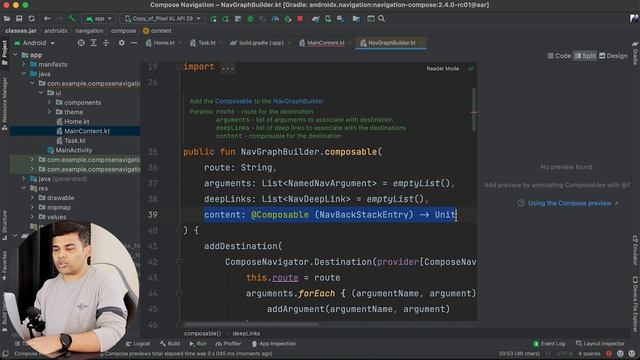Open the Event Log button
Viewport: 640px width, 360px height.
[549, 344]
